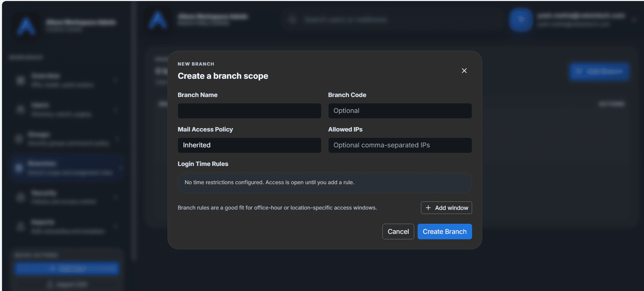Click the 'No time restrictions configured' message

269,183
